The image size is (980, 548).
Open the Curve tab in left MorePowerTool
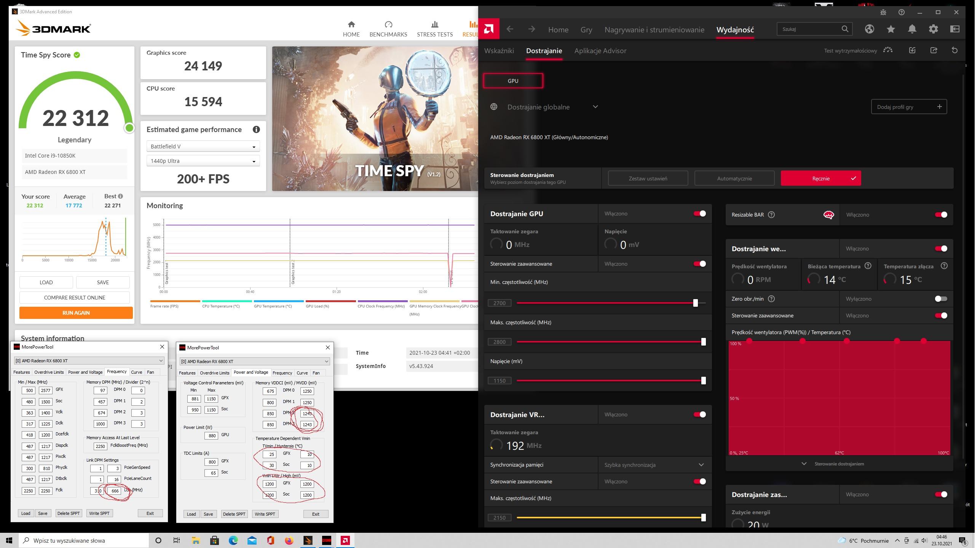click(136, 372)
